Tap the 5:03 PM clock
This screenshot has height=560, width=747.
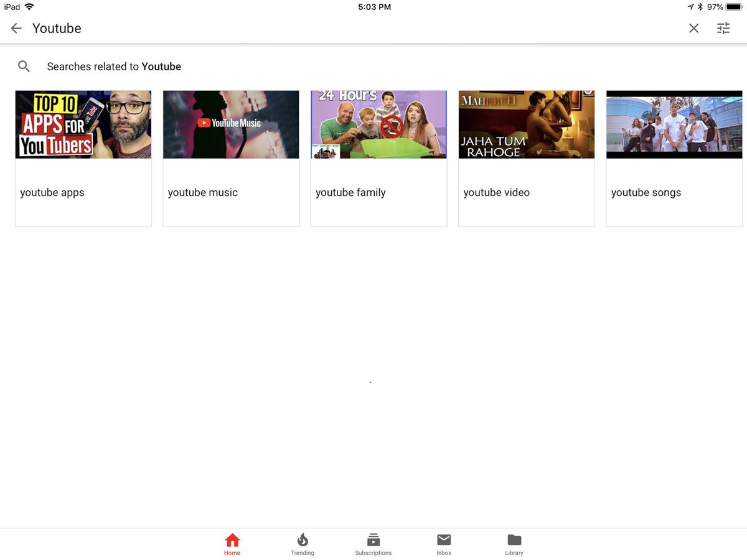coord(375,7)
